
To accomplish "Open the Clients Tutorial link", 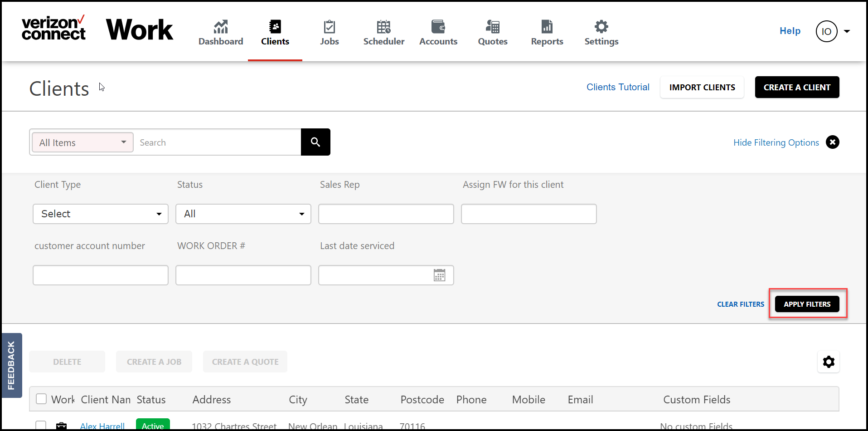I will pos(618,87).
